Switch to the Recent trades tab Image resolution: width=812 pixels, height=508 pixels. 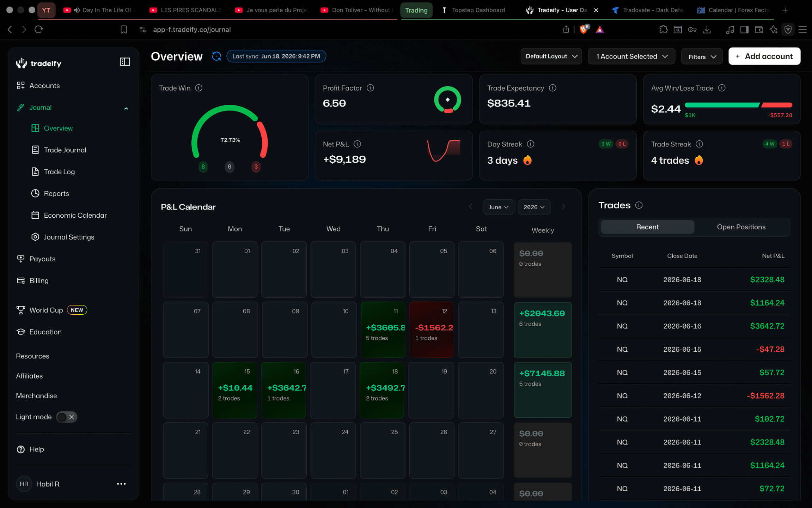647,227
